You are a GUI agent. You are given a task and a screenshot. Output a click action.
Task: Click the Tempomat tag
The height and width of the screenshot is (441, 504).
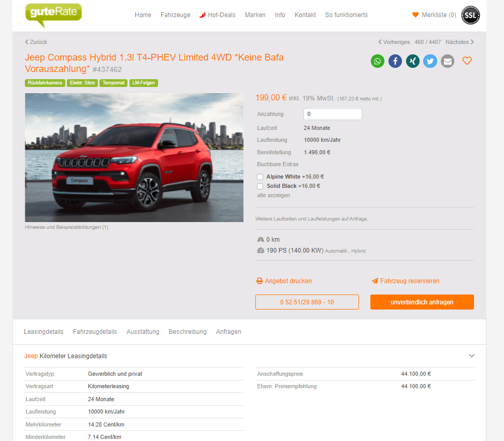113,83
